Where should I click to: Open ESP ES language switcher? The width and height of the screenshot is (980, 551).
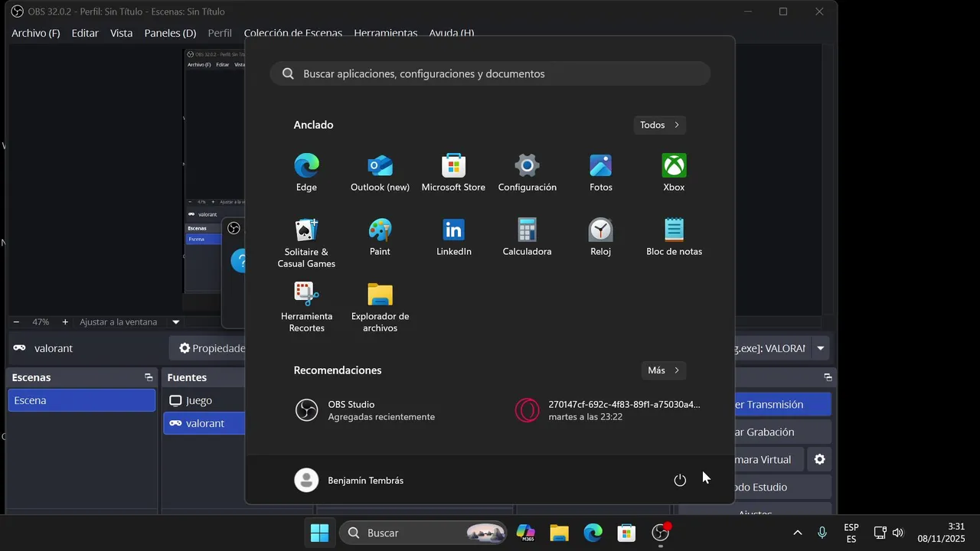pyautogui.click(x=851, y=533)
